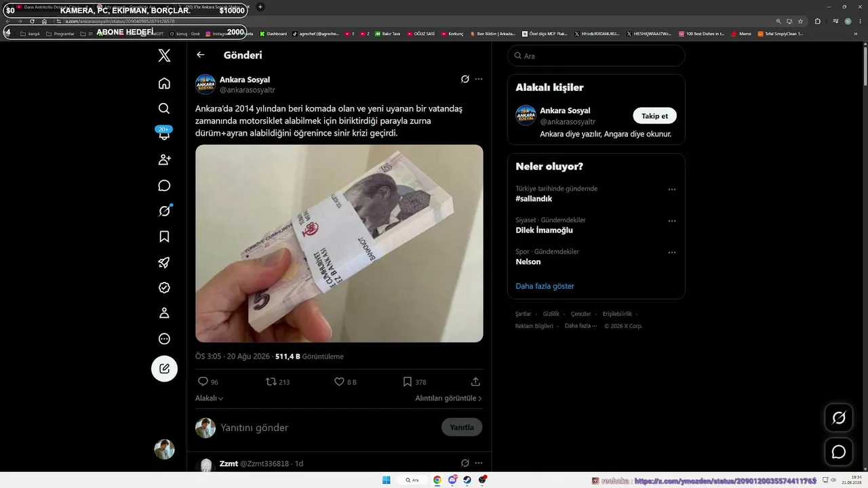Compose a new post
Viewport: 868px width, 488px height.
pos(164,369)
